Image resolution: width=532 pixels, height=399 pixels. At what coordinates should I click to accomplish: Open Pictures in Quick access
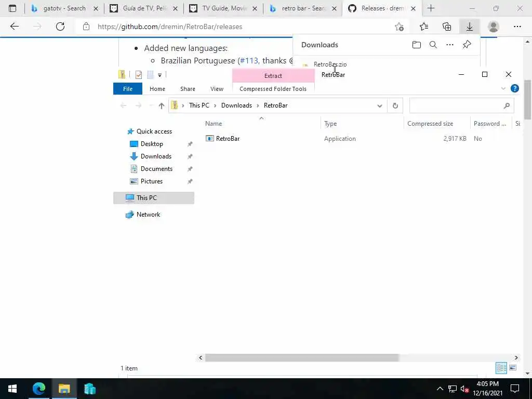tap(151, 181)
